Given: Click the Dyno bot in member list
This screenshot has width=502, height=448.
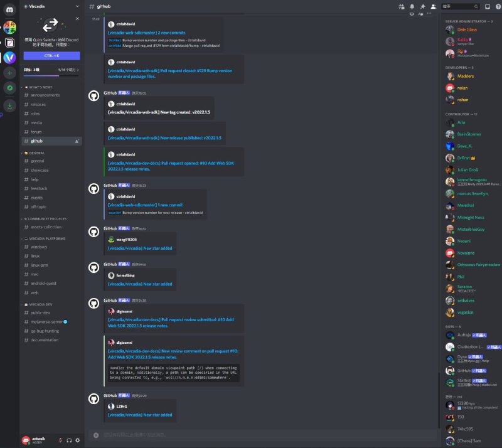Looking at the screenshot, I should (472, 359).
